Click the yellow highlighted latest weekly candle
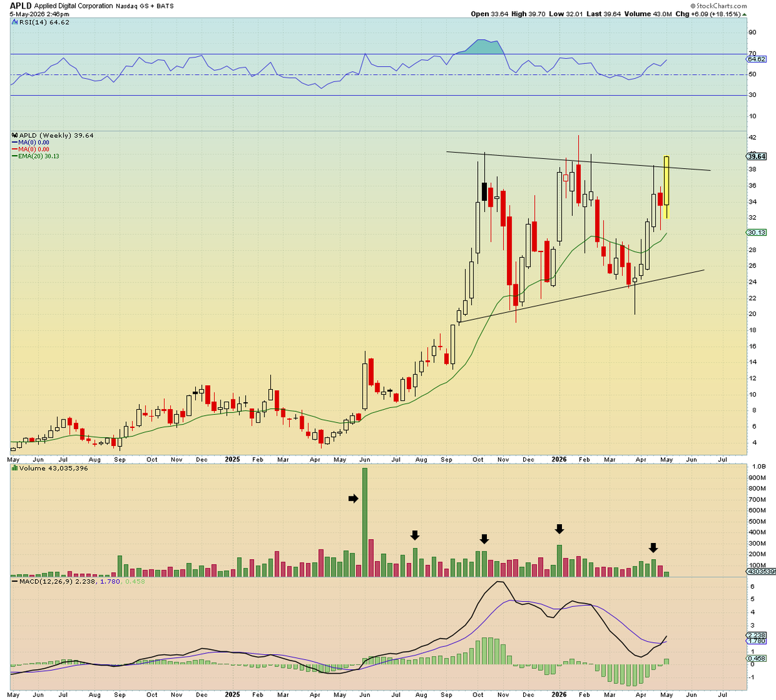Viewport: 776px width, 700px height. coord(667,187)
